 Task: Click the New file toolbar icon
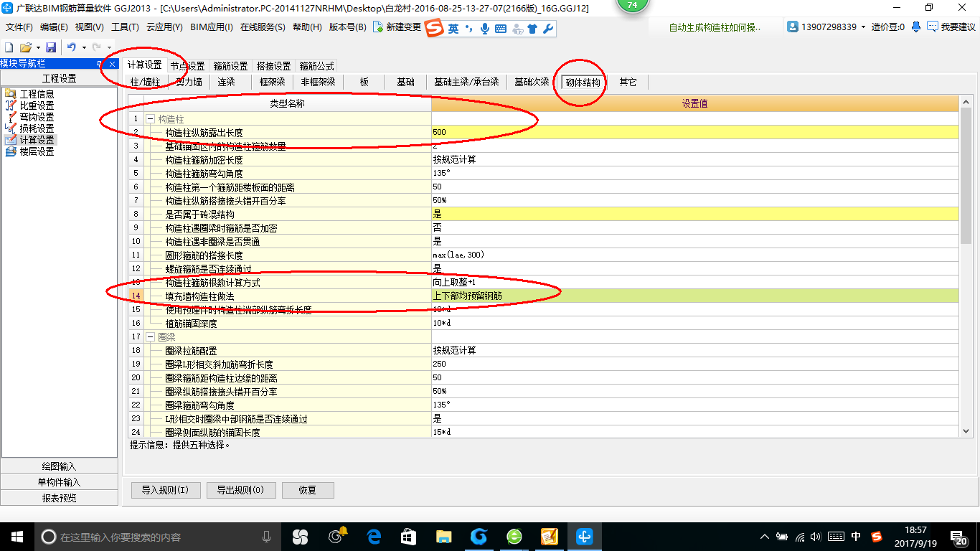[x=9, y=47]
